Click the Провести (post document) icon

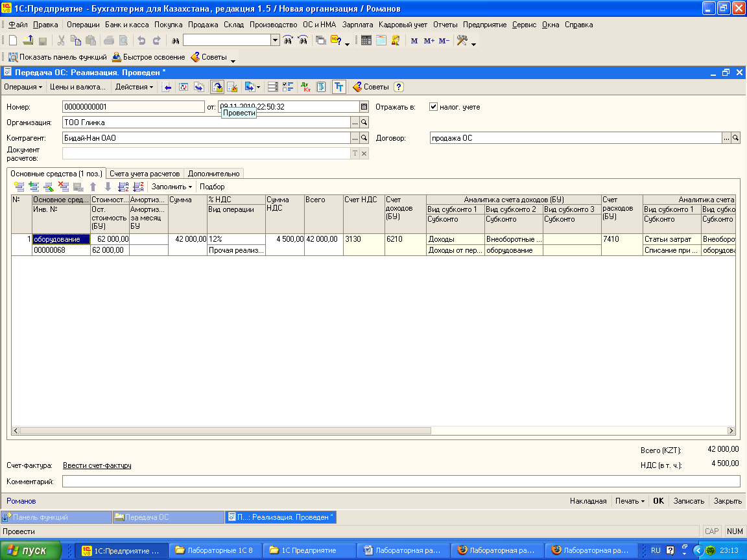tap(217, 87)
